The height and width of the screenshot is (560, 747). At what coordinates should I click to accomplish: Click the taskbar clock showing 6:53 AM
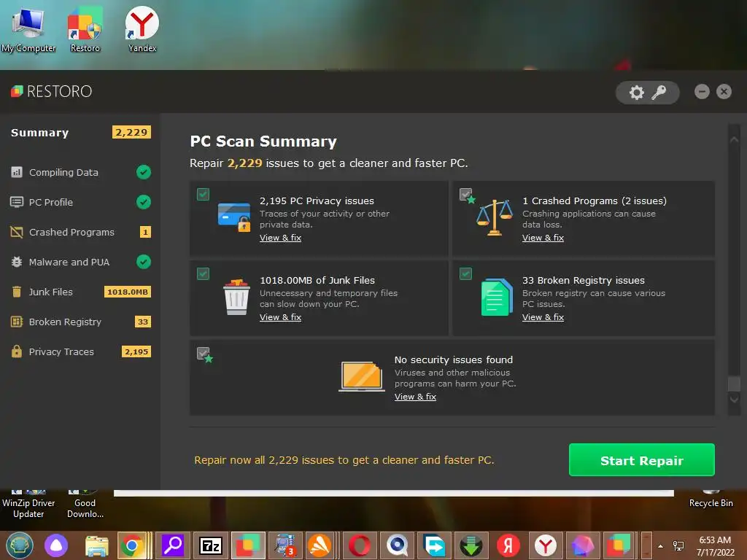pos(715,545)
